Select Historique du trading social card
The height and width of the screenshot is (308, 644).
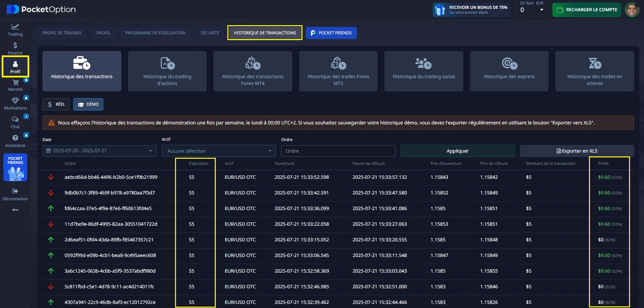point(423,71)
